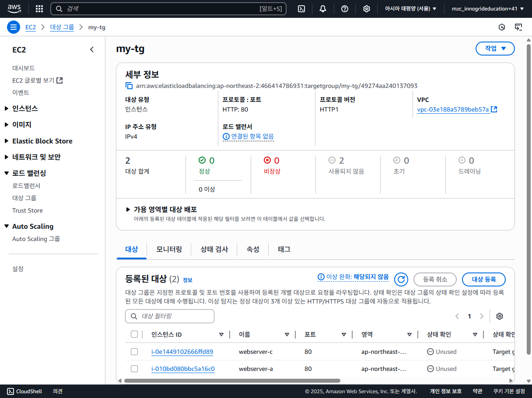Go to next page of targets
The width and height of the screenshot is (532, 398).
pyautogui.click(x=482, y=316)
